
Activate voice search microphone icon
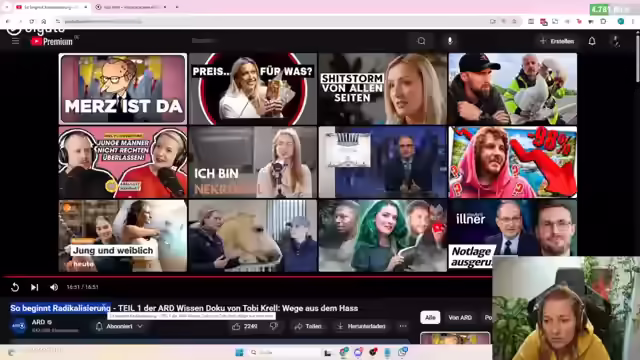[x=450, y=41]
